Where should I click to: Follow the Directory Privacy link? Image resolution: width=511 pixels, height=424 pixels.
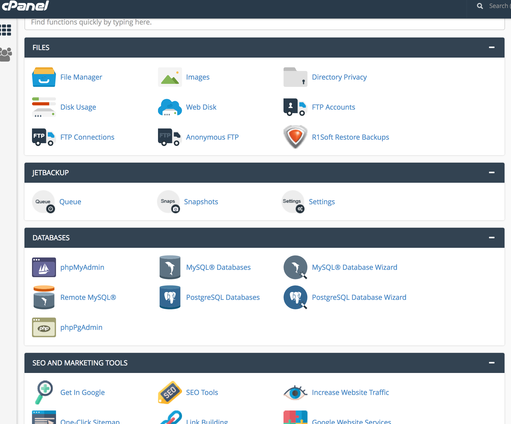point(339,77)
